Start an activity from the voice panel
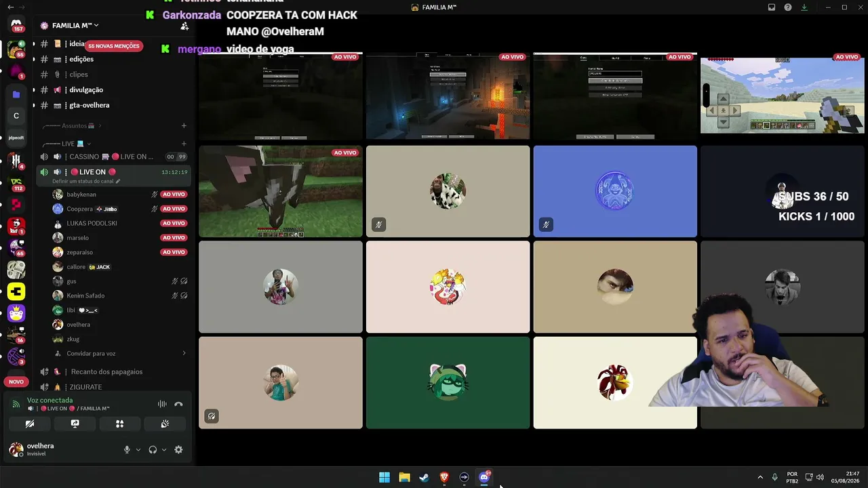Viewport: 868px width, 488px height. click(119, 424)
